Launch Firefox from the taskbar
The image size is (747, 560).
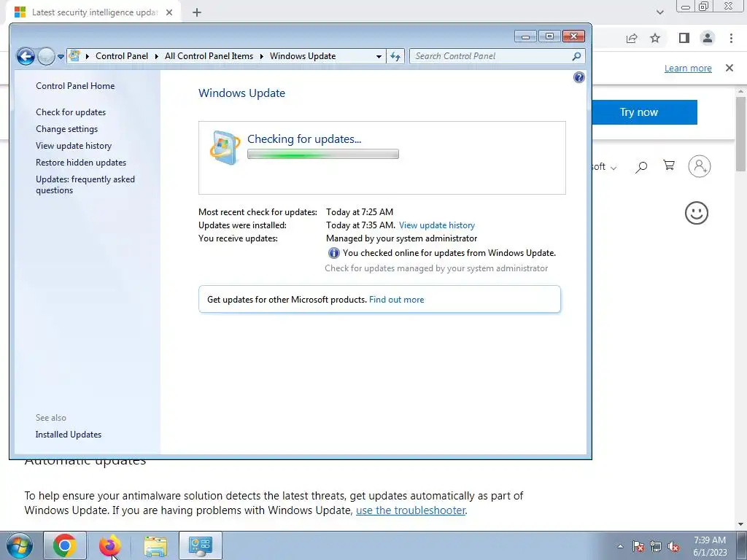click(109, 545)
